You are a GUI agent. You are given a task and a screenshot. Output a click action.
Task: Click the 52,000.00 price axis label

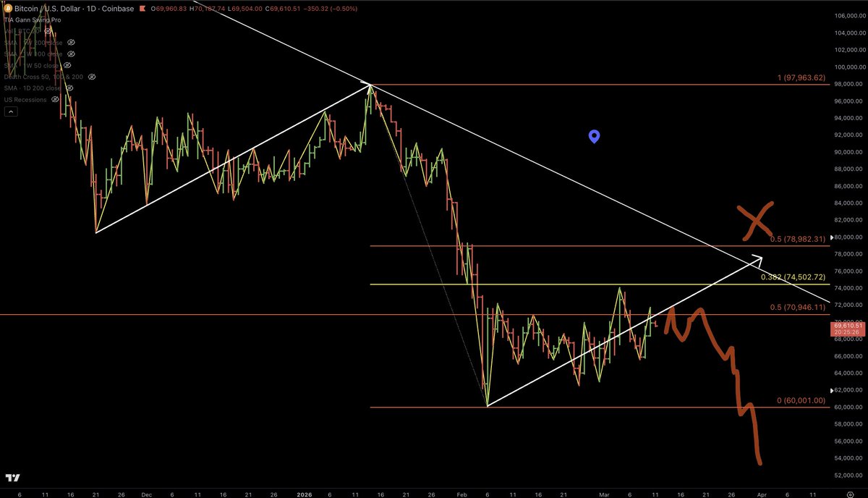pos(849,476)
